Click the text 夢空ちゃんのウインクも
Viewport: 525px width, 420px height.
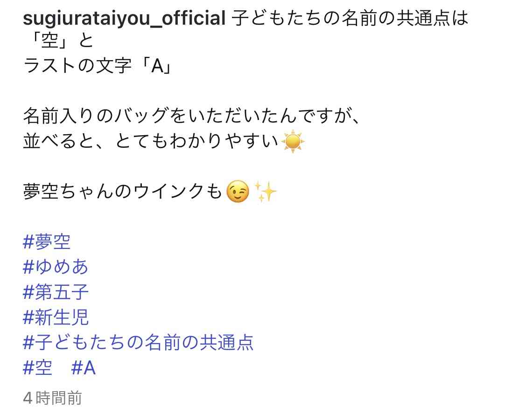[x=123, y=192]
